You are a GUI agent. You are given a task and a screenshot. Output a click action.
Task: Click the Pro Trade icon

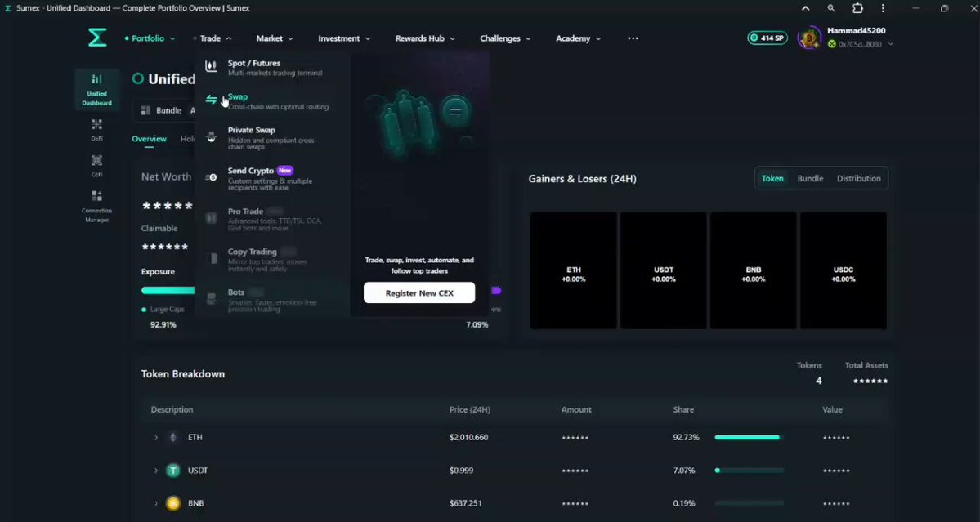click(x=211, y=218)
